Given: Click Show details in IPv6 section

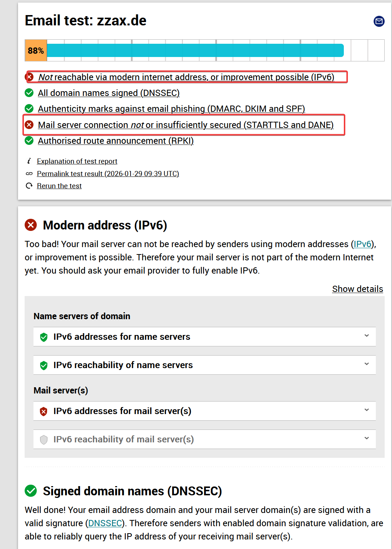Looking at the screenshot, I should pos(357,289).
